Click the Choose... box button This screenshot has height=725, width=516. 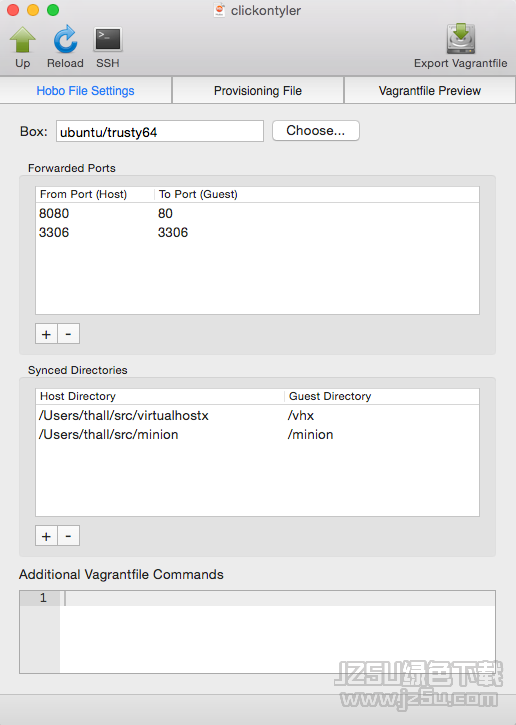tap(316, 130)
